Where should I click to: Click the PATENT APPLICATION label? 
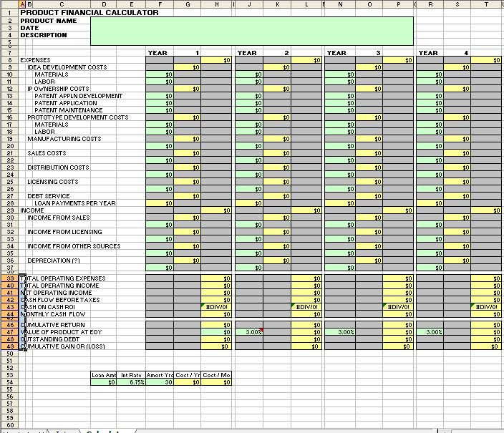(x=66, y=103)
